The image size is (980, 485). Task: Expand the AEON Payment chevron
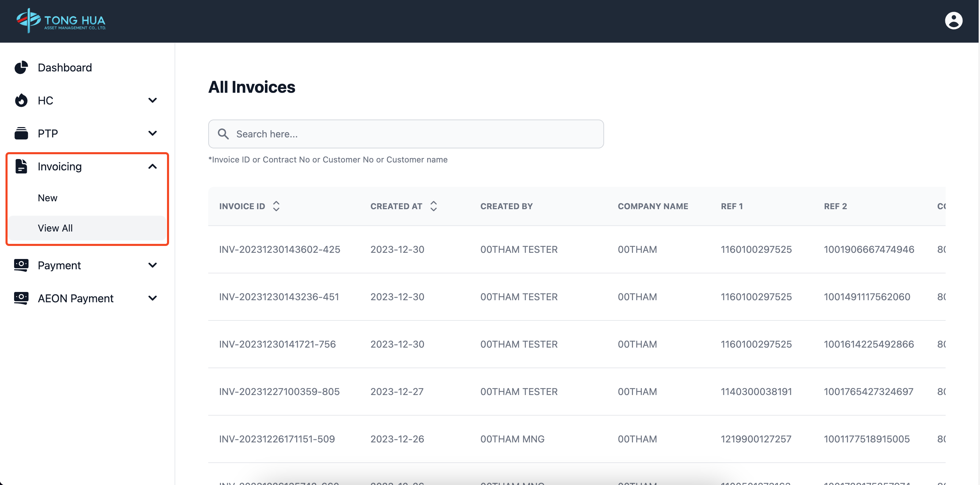[x=153, y=298]
